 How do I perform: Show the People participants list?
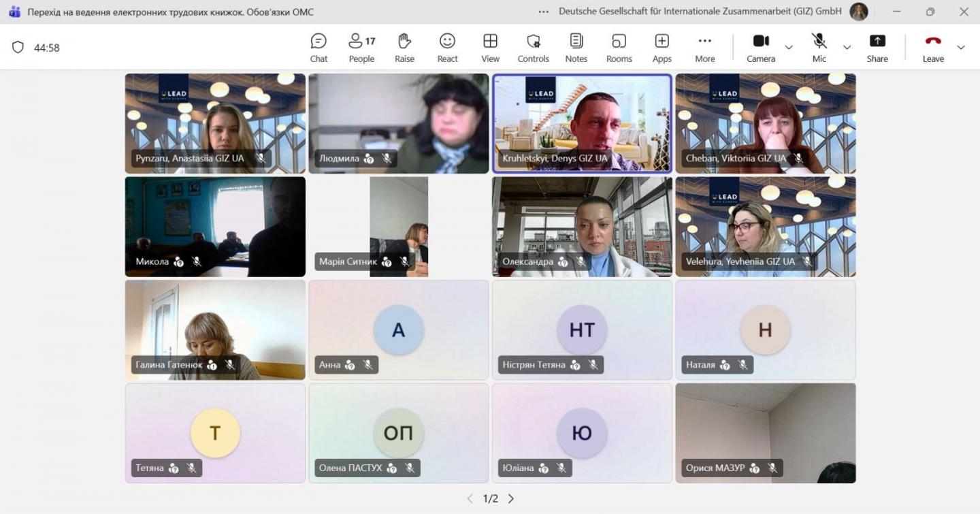[x=361, y=47]
